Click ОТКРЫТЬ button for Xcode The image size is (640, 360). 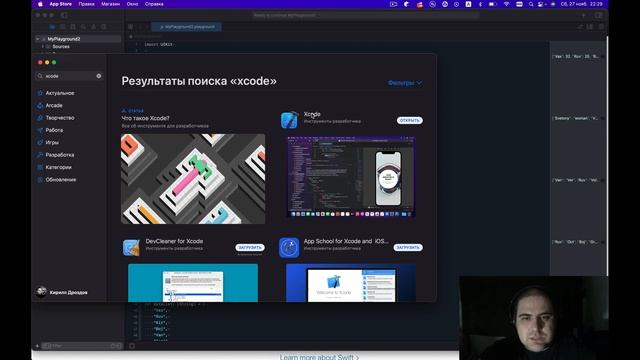(409, 120)
